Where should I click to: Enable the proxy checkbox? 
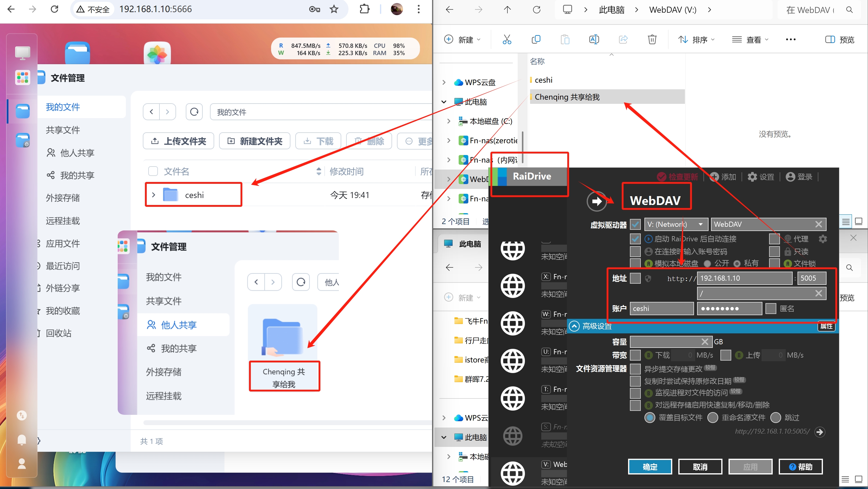774,239
